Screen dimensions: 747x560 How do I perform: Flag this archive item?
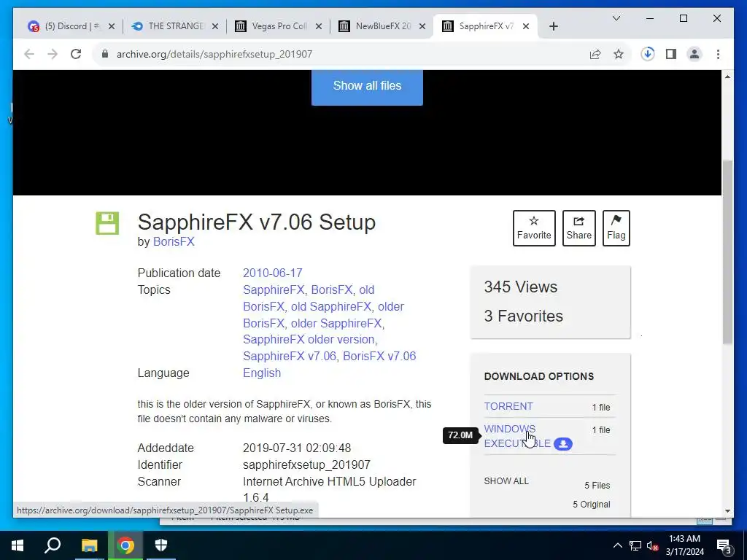pos(616,228)
